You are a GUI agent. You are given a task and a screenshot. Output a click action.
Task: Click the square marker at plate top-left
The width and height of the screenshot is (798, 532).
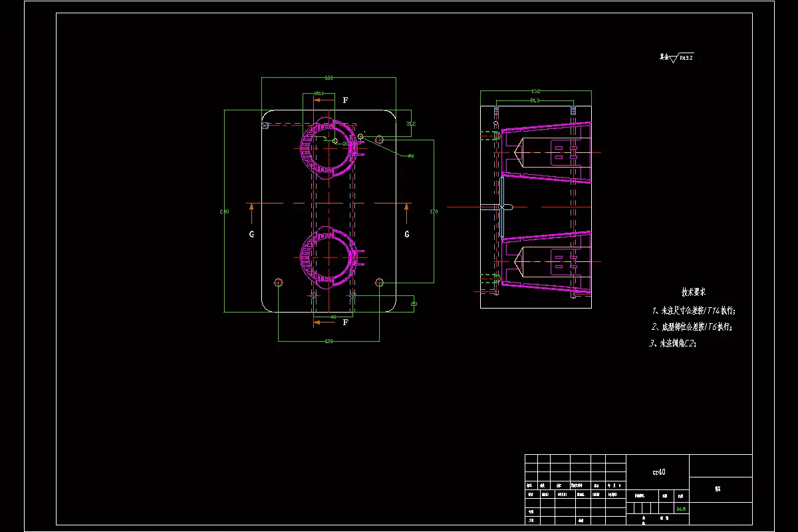tap(265, 125)
